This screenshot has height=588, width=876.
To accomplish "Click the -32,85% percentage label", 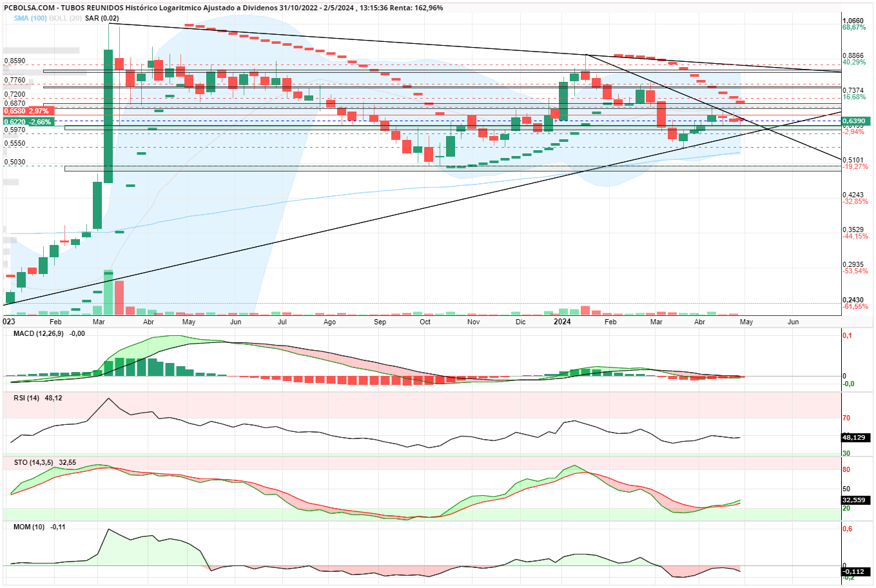I will [855, 201].
